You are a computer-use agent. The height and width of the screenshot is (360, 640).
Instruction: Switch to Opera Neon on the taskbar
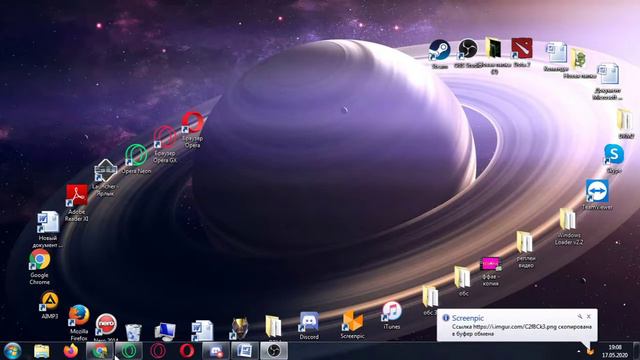(x=129, y=351)
